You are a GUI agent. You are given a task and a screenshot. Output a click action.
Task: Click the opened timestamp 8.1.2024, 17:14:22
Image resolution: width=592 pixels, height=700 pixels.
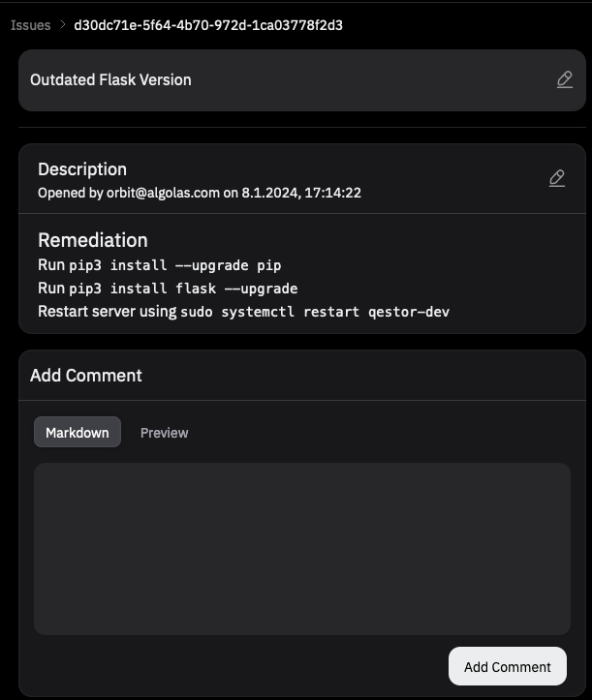[301, 193]
